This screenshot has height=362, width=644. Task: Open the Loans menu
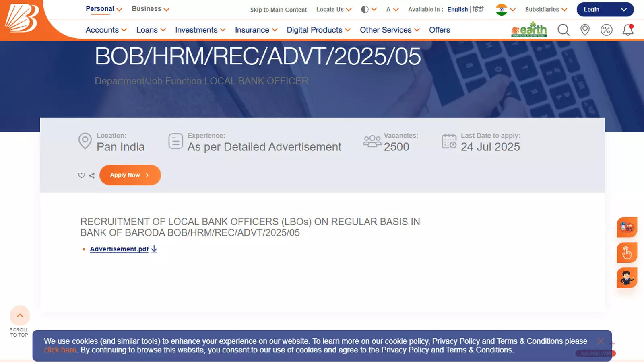(x=151, y=30)
